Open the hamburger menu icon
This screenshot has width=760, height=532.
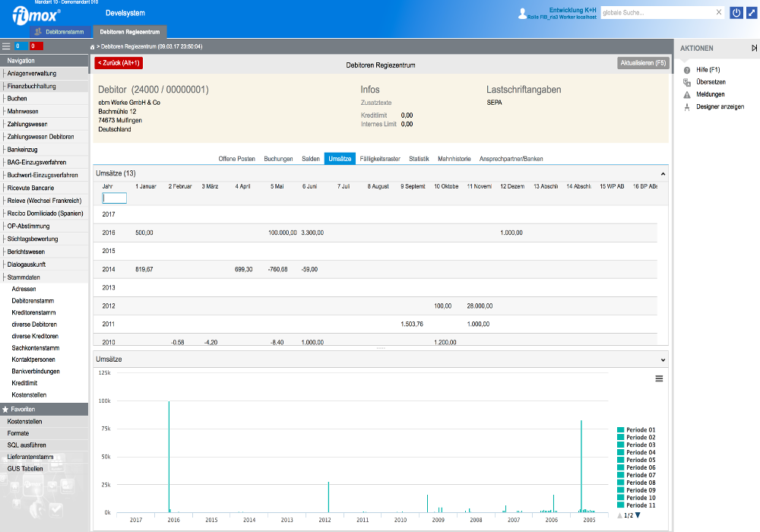pyautogui.click(x=6, y=46)
